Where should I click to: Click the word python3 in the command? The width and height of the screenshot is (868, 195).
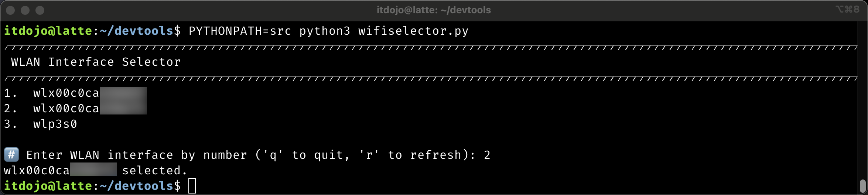(325, 31)
